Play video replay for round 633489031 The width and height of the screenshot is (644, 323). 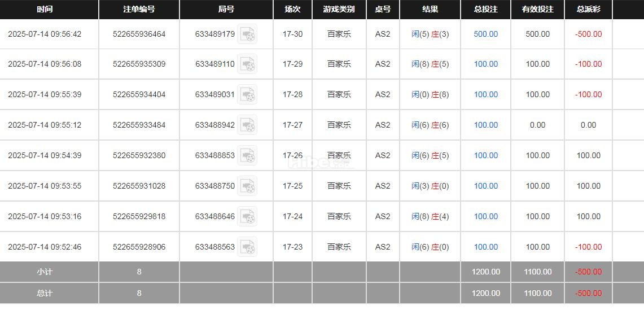pos(247,95)
